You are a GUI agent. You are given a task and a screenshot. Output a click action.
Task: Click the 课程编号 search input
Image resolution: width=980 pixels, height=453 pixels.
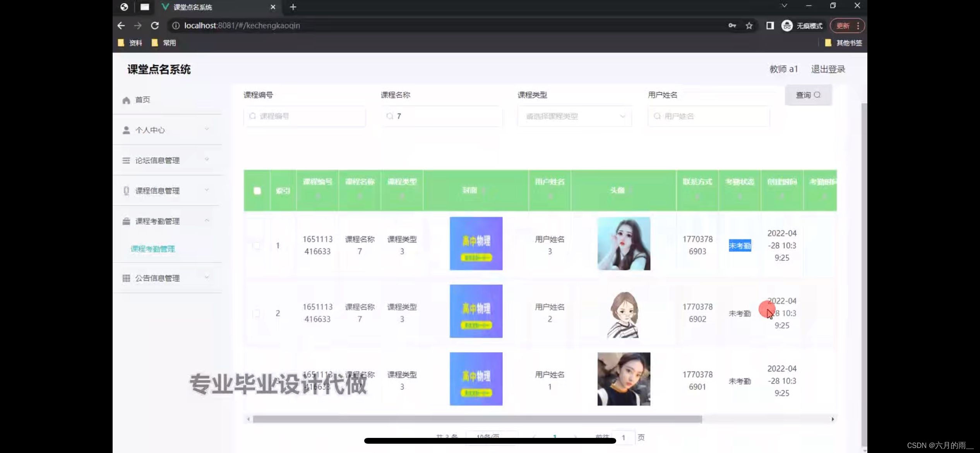click(x=305, y=116)
